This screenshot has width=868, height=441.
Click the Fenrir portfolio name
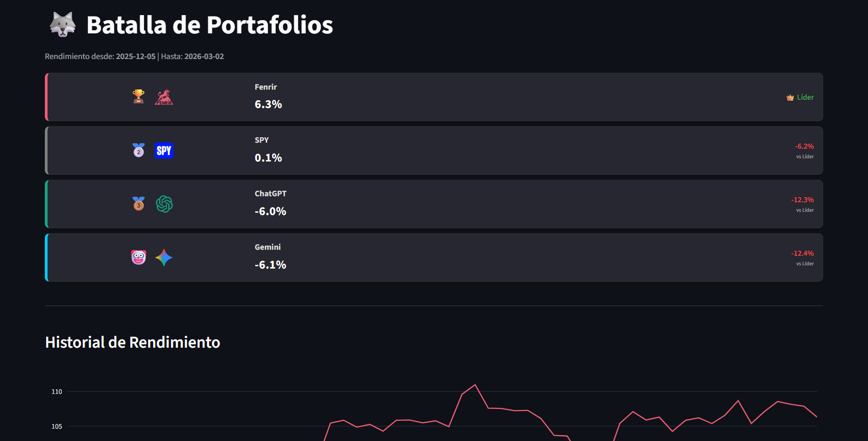[x=266, y=87]
